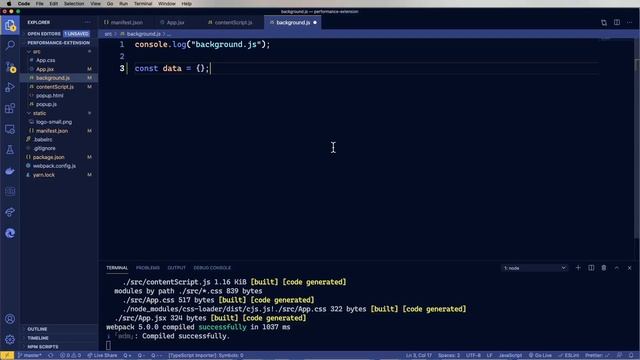Kill terminal with trash icon
The width and height of the screenshot is (640, 360).
pos(604,268)
